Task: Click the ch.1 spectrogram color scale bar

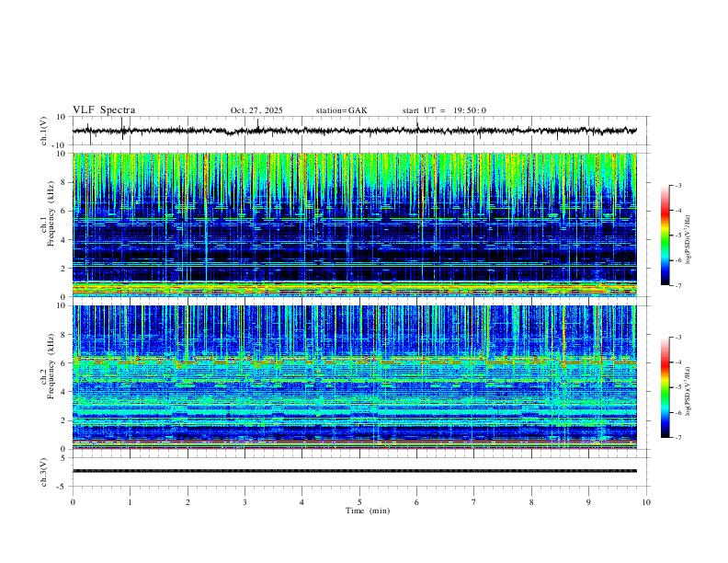Action: click(x=665, y=236)
